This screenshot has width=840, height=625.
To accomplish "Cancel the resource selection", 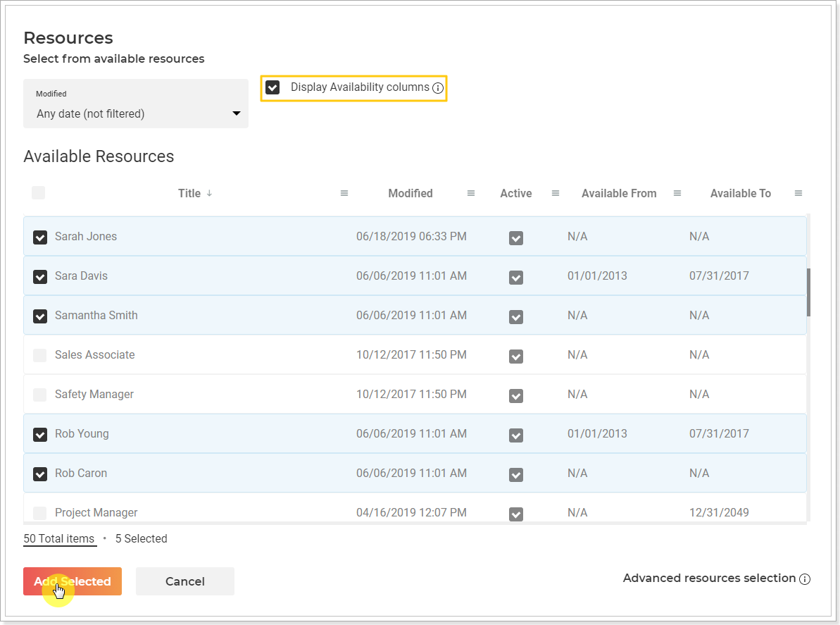I will tap(184, 581).
